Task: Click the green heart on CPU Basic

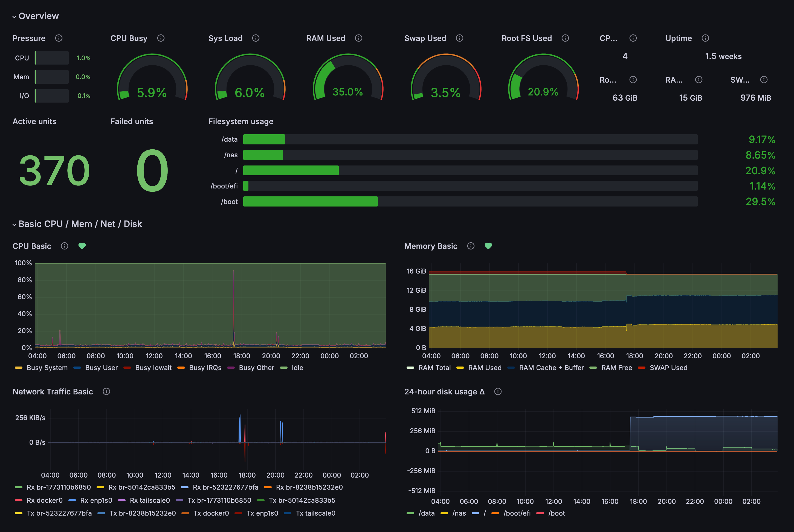Action: [82, 246]
